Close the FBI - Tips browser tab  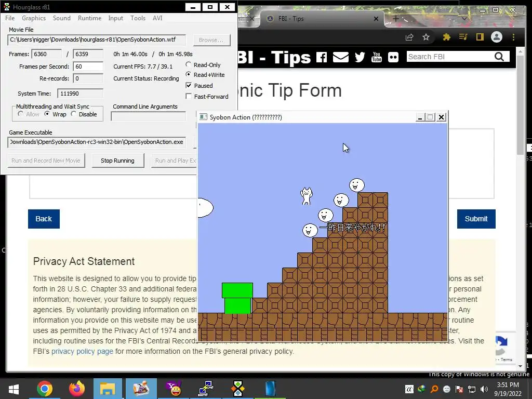point(376,19)
